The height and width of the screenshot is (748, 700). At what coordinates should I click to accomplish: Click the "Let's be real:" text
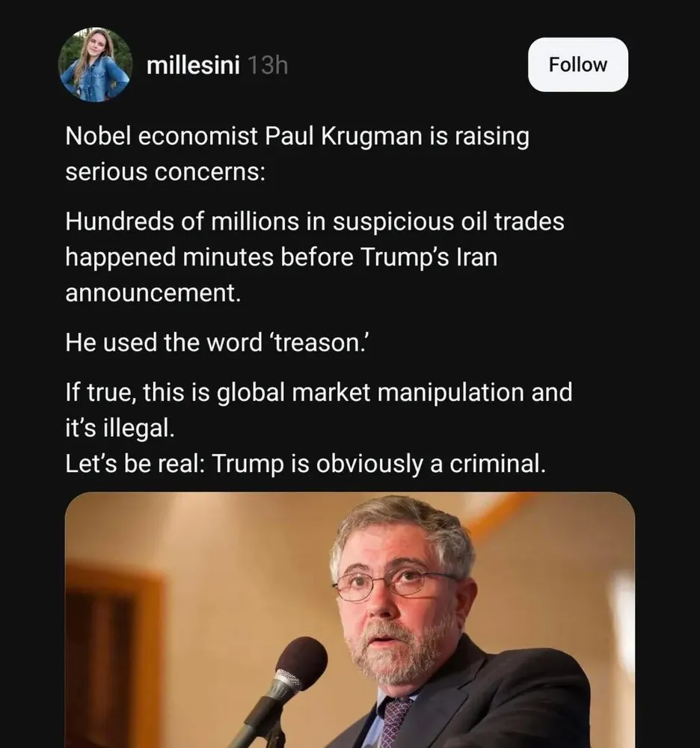135,464
